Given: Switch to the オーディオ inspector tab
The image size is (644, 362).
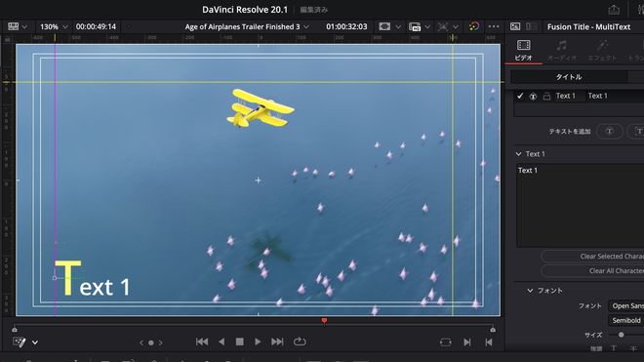Looking at the screenshot, I should [561, 51].
